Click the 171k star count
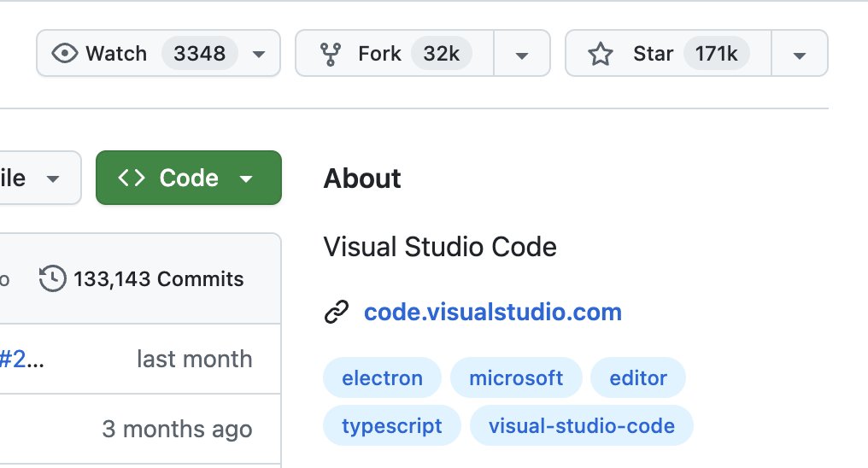The height and width of the screenshot is (468, 868). tap(716, 54)
